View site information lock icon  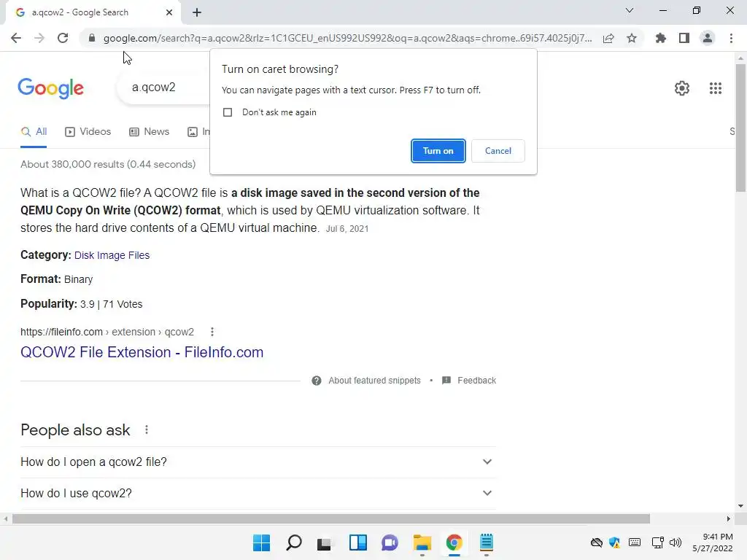[92, 38]
